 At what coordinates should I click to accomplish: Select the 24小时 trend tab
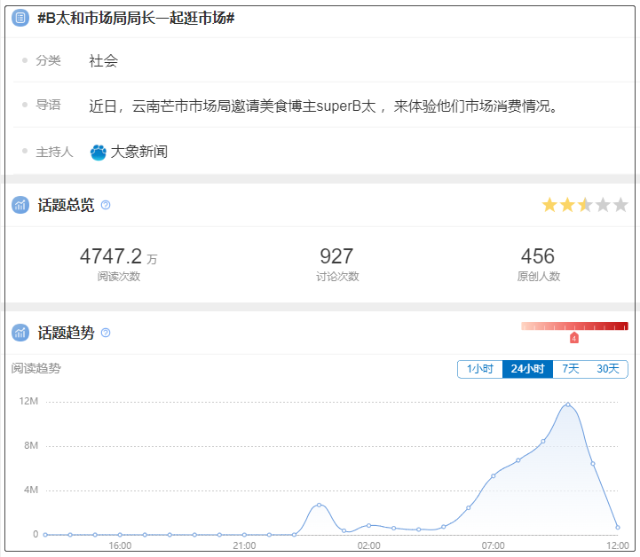click(x=527, y=369)
